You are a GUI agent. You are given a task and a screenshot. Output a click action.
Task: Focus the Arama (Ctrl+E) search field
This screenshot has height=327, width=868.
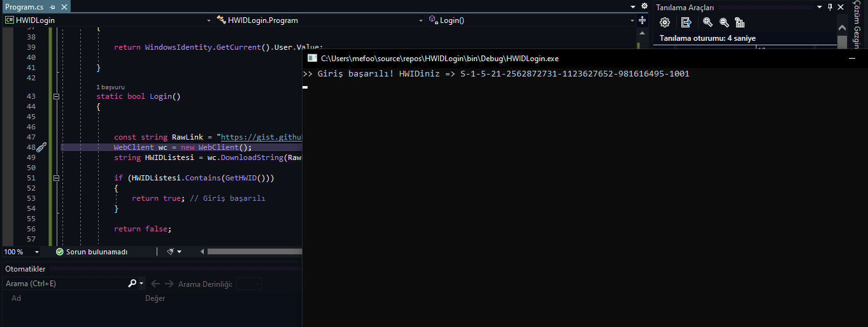[x=65, y=284]
